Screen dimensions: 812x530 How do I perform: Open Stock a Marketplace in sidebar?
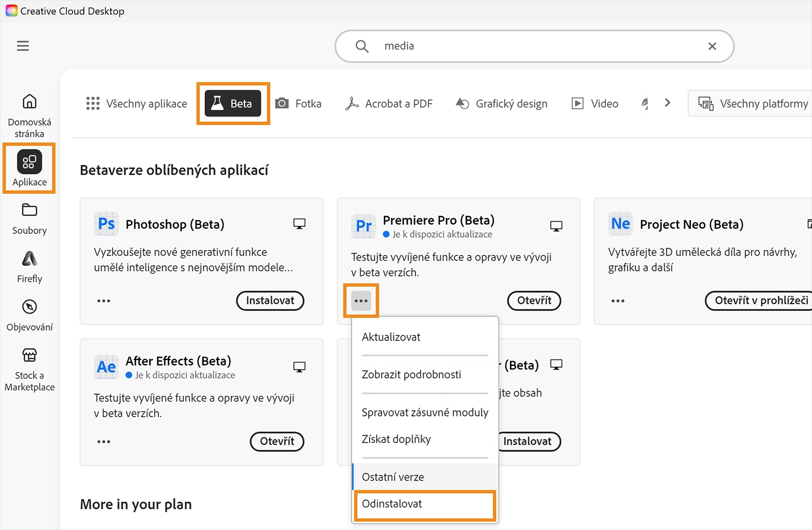point(29,370)
